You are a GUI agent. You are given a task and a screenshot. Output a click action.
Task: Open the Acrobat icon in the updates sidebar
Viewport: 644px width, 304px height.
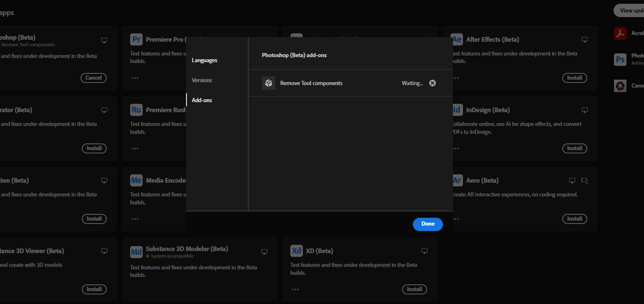coord(620,33)
